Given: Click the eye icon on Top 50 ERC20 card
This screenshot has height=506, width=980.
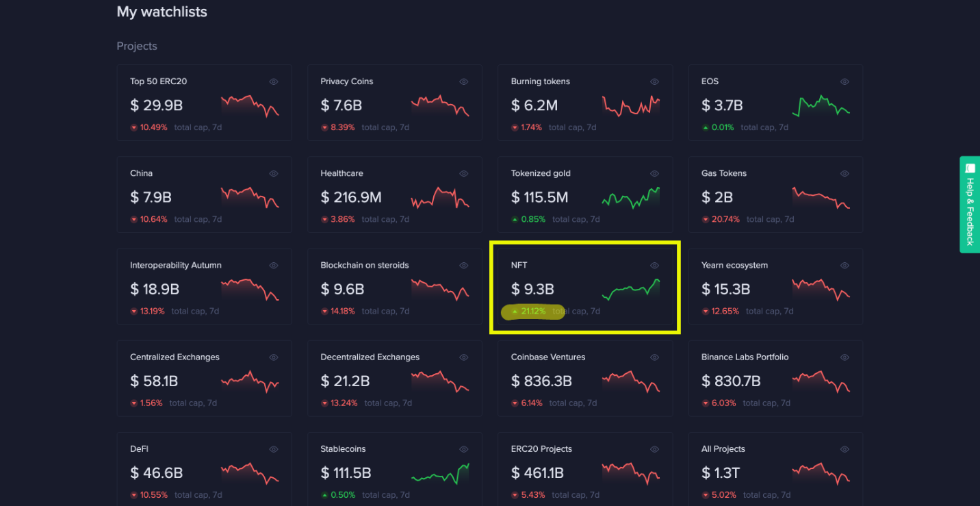Looking at the screenshot, I should coord(274,81).
